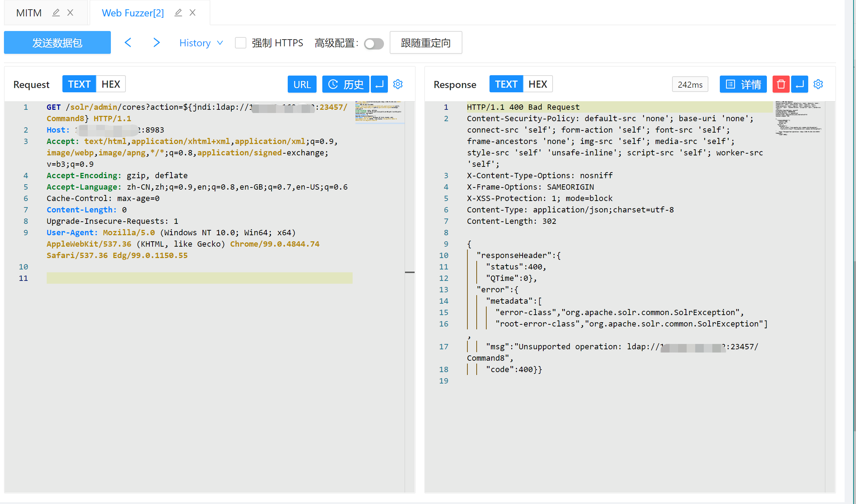The width and height of the screenshot is (856, 504).
Task: Click the Host header line
Action: tap(106, 130)
